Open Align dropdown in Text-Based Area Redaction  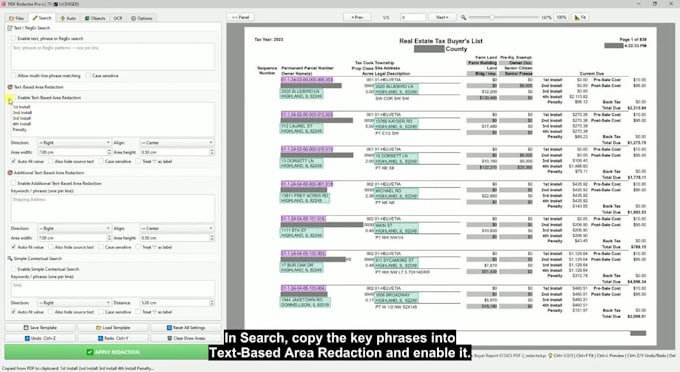177,143
